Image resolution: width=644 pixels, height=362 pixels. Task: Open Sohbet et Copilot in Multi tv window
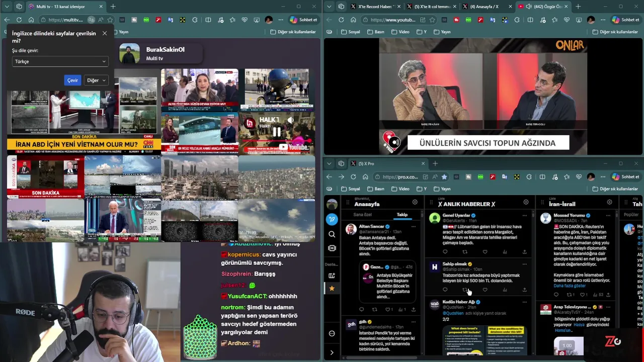303,20
